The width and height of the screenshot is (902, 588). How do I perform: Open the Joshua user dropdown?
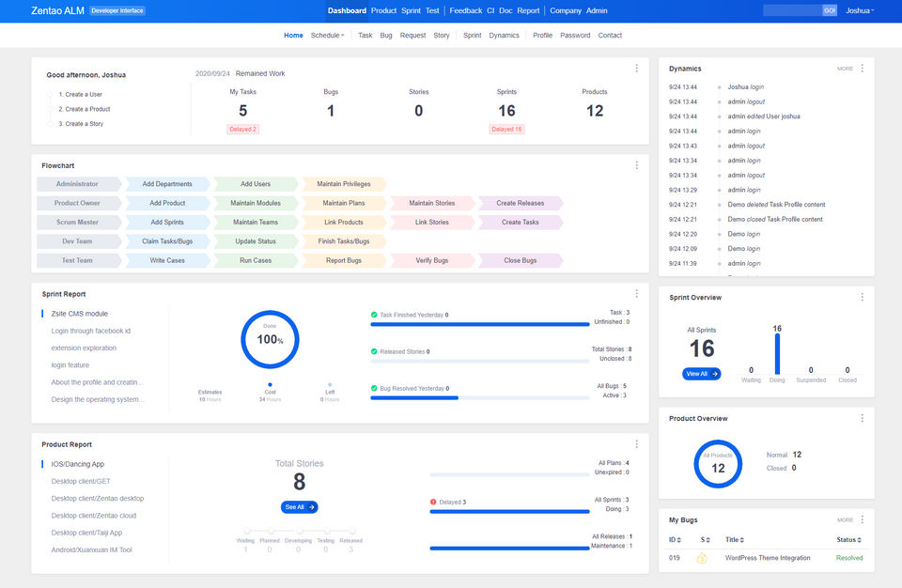(859, 10)
